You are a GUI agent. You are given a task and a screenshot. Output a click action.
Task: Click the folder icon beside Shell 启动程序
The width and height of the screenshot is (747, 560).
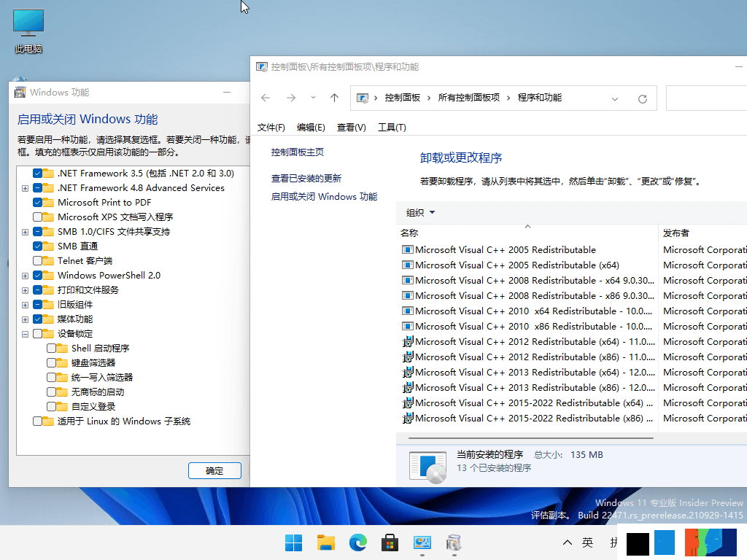[62, 348]
